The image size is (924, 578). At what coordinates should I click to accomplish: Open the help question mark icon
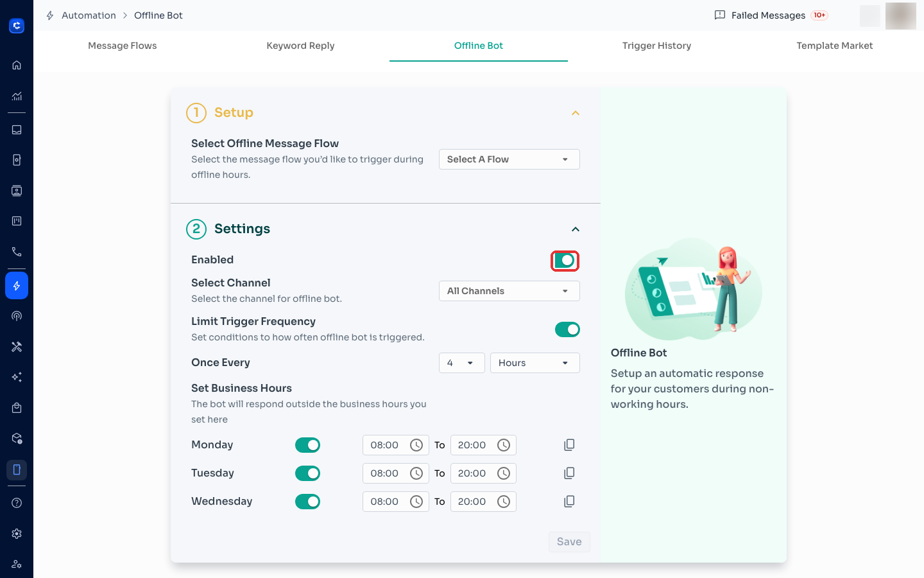(17, 503)
